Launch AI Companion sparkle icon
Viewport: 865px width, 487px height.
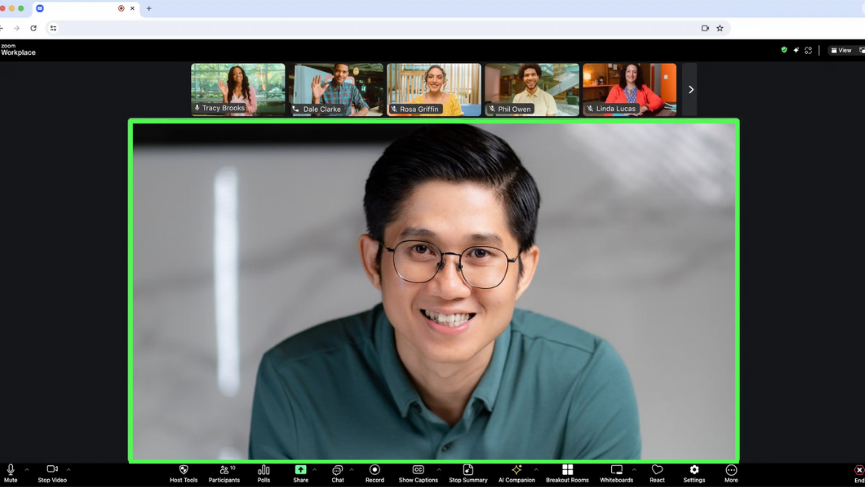click(517, 470)
